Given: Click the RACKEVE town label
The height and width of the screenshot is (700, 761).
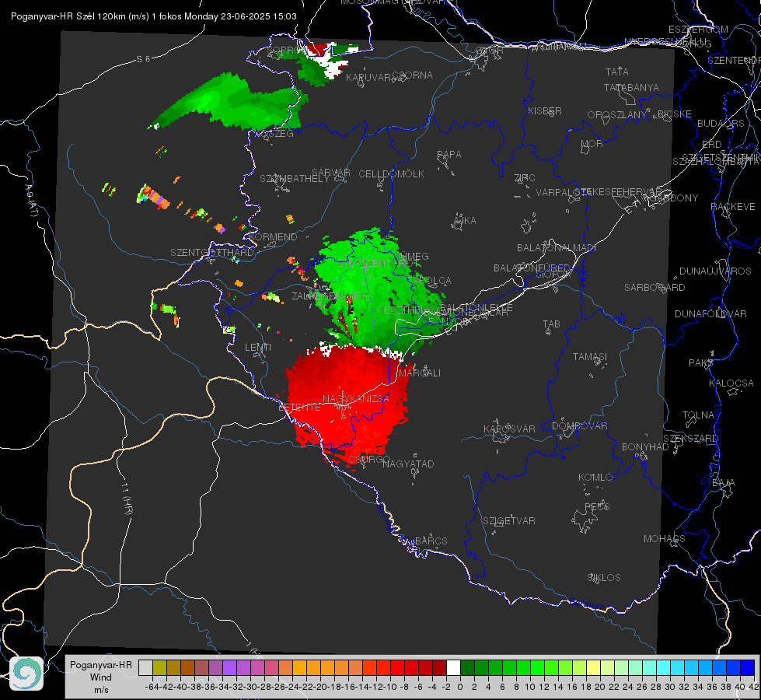Looking at the screenshot, I should tap(733, 207).
